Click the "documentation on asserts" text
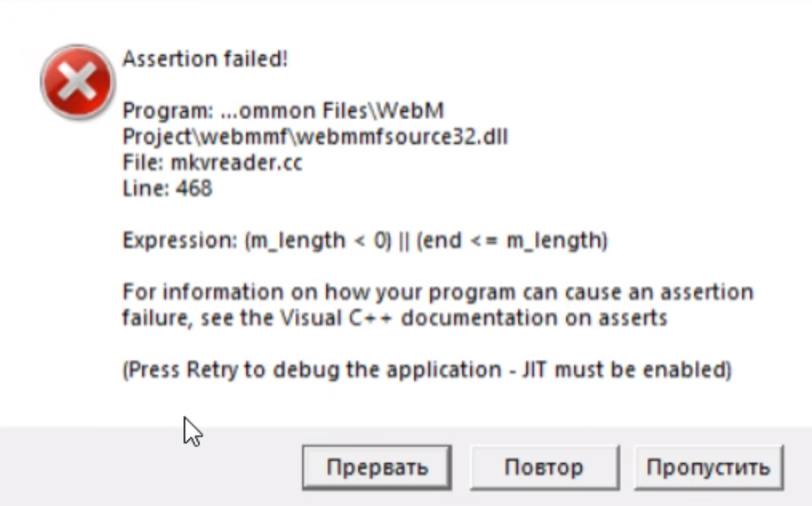The height and width of the screenshot is (506, 812). [x=534, y=318]
